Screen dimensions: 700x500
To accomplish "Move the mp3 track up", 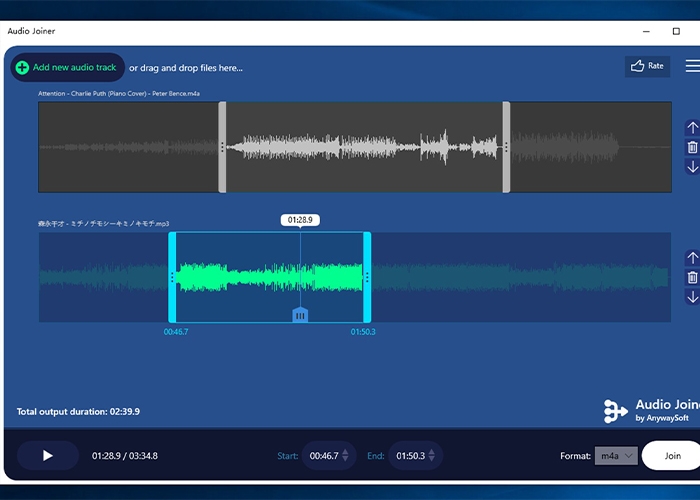I will tap(692, 258).
